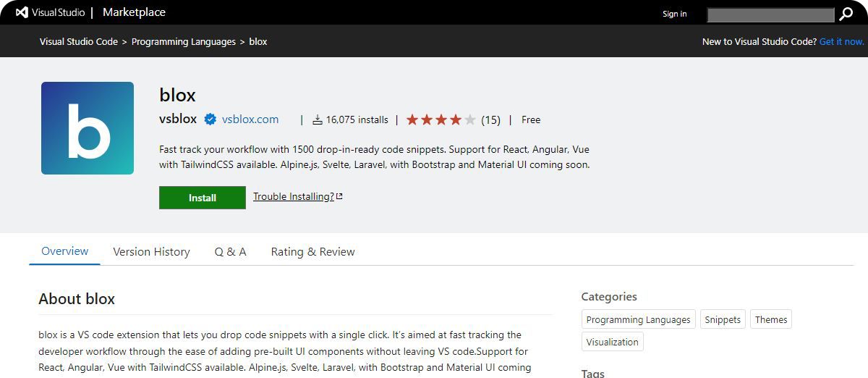Click the installs download icon

click(318, 119)
